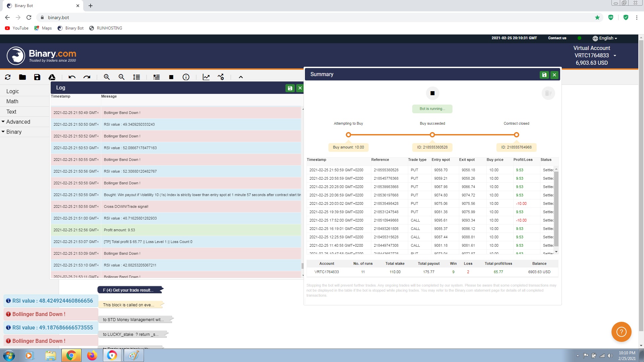Screen dimensions: 644x362
Task: Open a saved bot file
Action: click(x=22, y=77)
